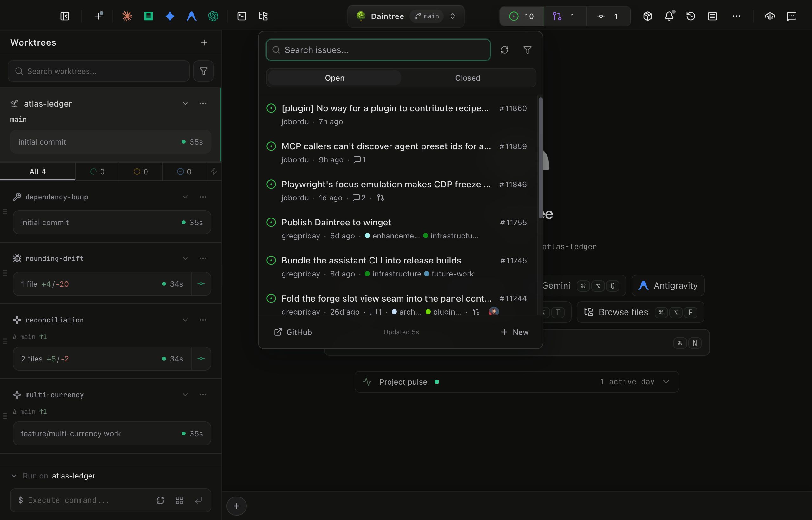Focus the Search issues field
The image size is (812, 520).
(x=378, y=50)
